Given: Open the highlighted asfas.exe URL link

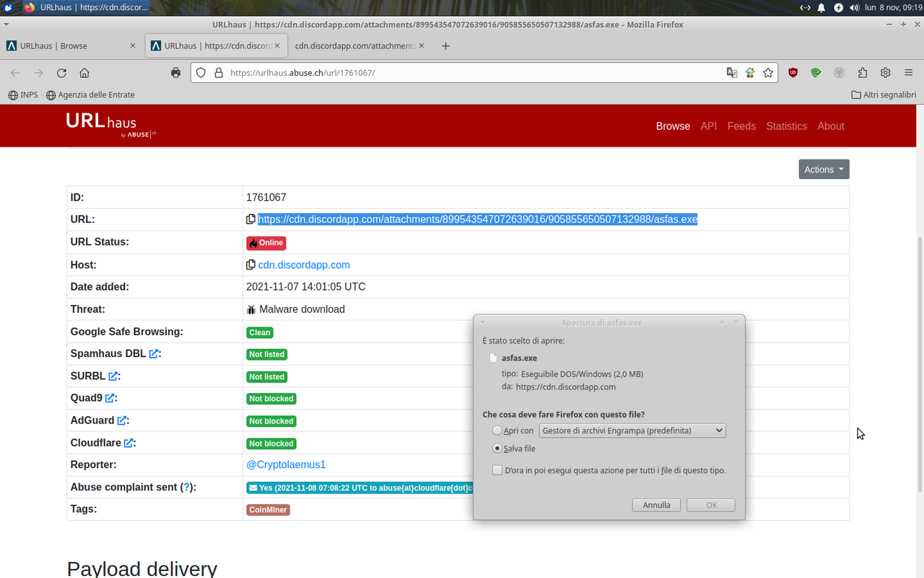Looking at the screenshot, I should [x=478, y=220].
